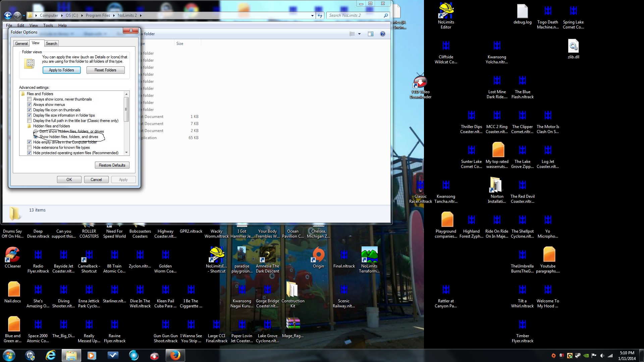This screenshot has height=362, width=644.
Task: Open the File menu
Action: tap(9, 25)
